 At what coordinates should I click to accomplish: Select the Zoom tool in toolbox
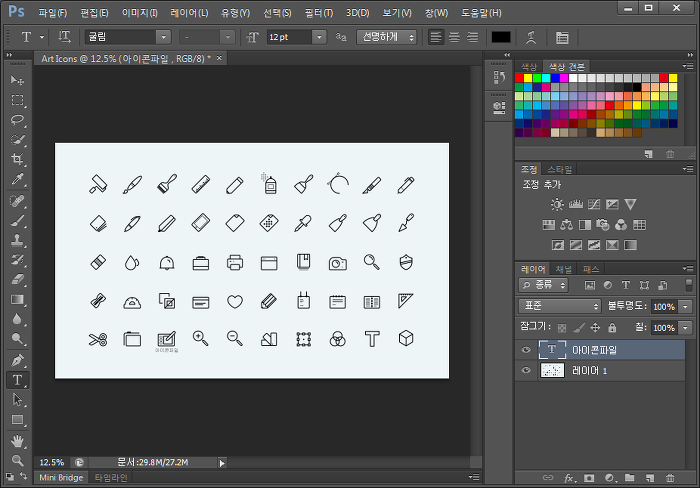[x=17, y=460]
